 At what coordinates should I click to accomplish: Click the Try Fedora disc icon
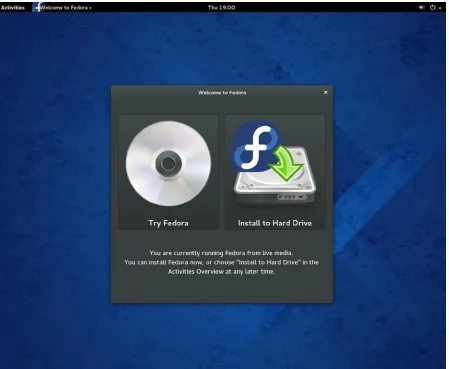coord(168,163)
